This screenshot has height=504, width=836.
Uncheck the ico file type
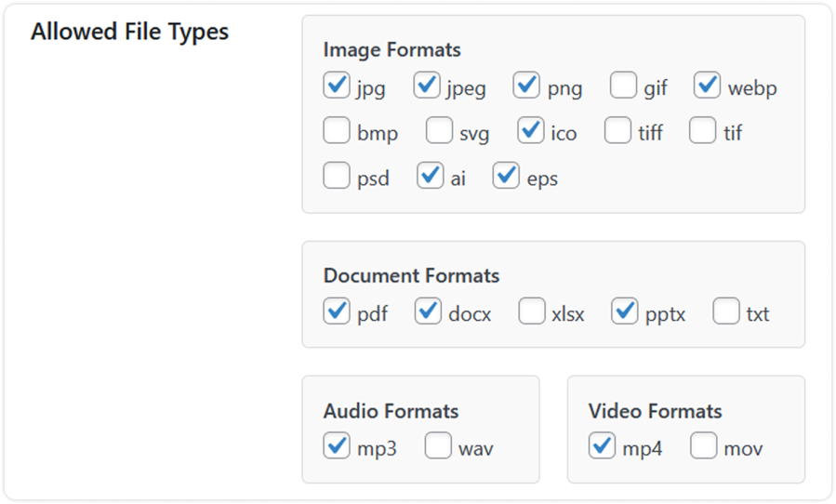click(x=530, y=131)
